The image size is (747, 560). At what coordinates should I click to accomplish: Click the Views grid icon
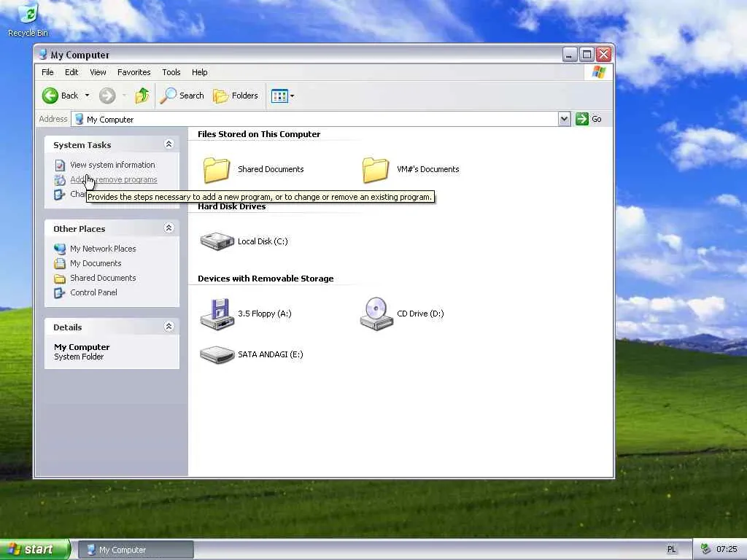pos(279,96)
